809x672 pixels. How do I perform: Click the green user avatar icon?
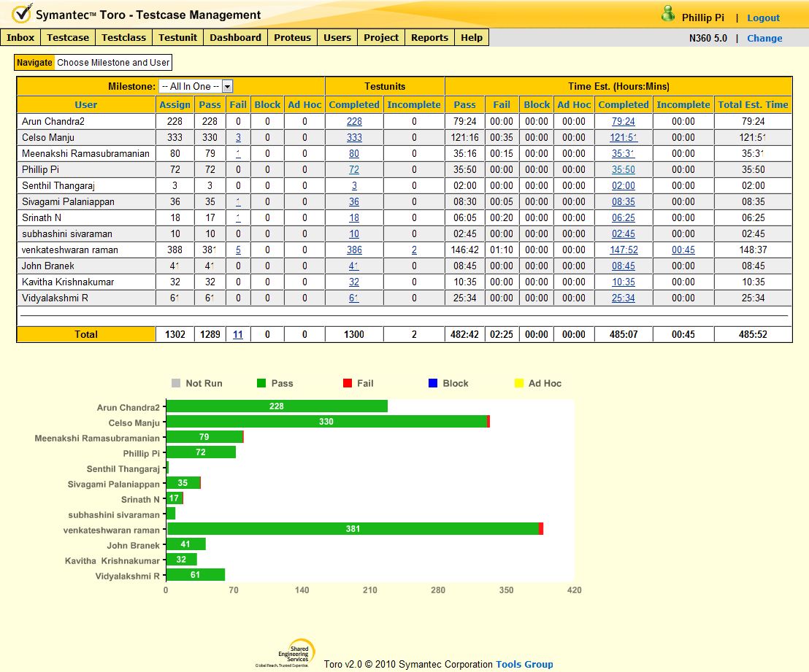pos(667,14)
